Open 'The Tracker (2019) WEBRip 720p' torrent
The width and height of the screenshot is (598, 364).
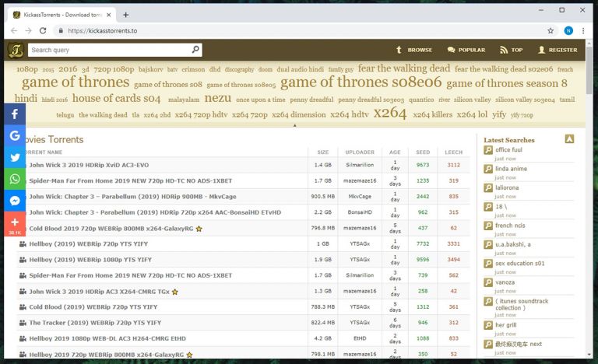coord(94,322)
